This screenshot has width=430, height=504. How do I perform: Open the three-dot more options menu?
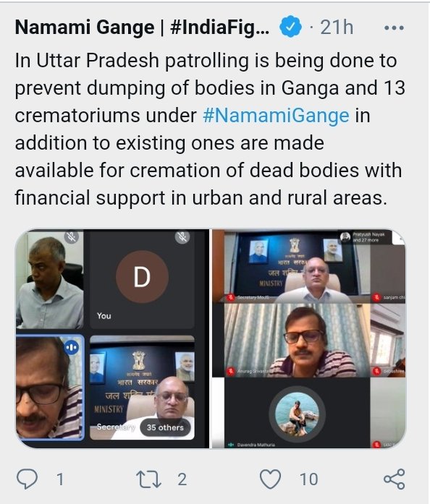point(394,27)
